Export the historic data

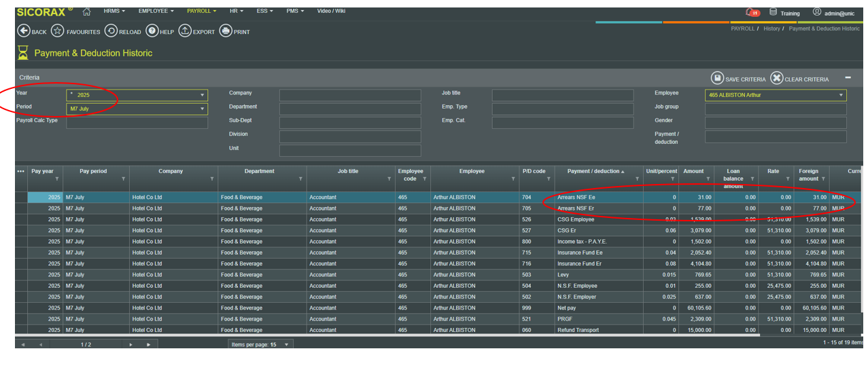coord(185,31)
